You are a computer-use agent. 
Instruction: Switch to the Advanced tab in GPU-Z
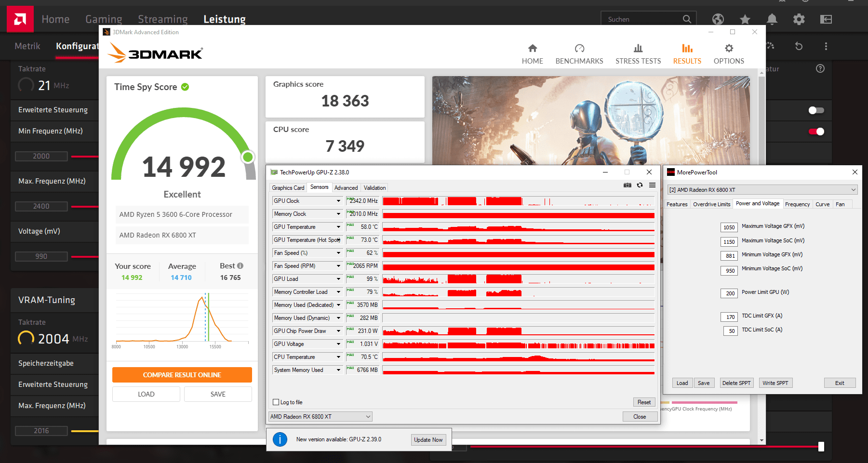click(346, 188)
